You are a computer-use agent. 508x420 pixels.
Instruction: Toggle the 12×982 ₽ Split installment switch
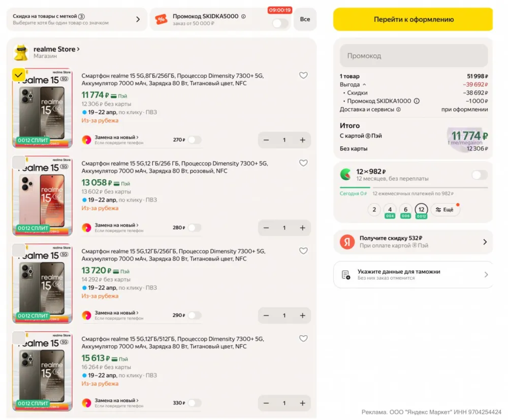click(479, 175)
